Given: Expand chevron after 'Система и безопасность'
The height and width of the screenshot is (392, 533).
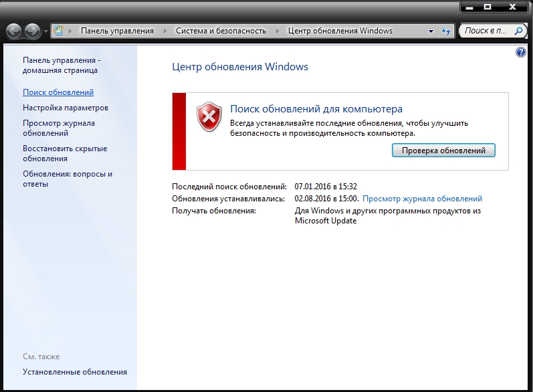Looking at the screenshot, I should click(277, 31).
